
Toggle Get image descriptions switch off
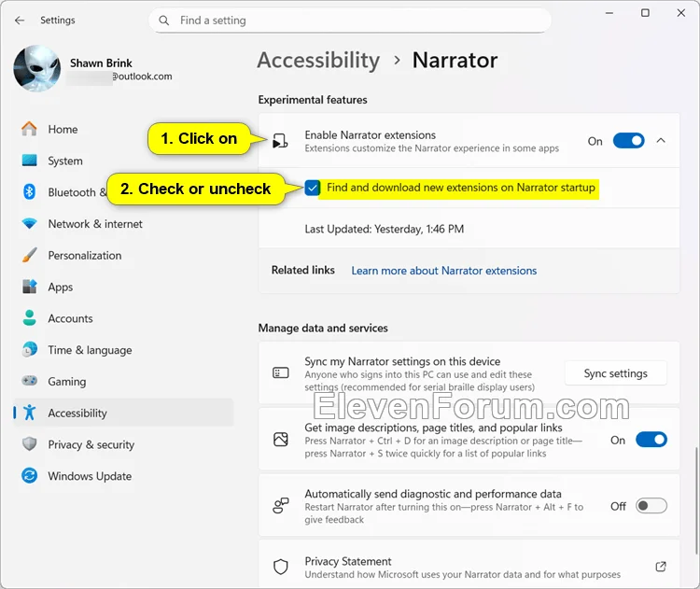[x=651, y=440]
